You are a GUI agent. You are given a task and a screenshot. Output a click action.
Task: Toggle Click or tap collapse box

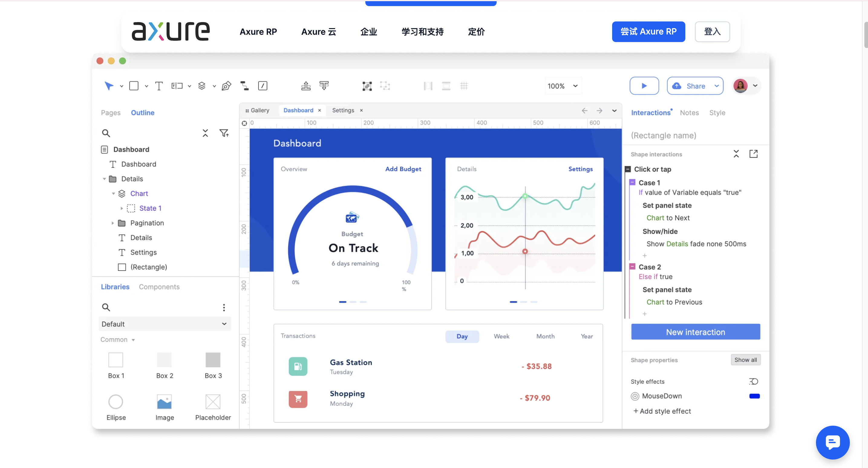point(628,169)
